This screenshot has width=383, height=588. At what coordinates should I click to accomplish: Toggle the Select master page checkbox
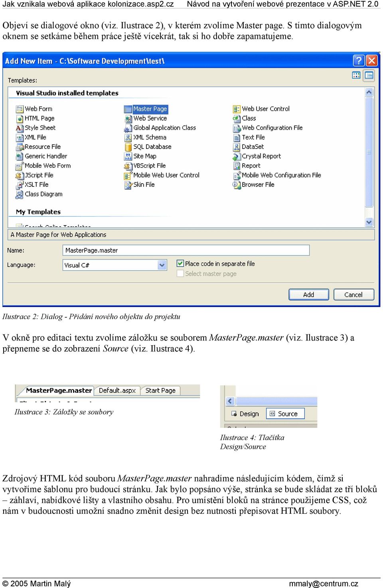(x=180, y=273)
